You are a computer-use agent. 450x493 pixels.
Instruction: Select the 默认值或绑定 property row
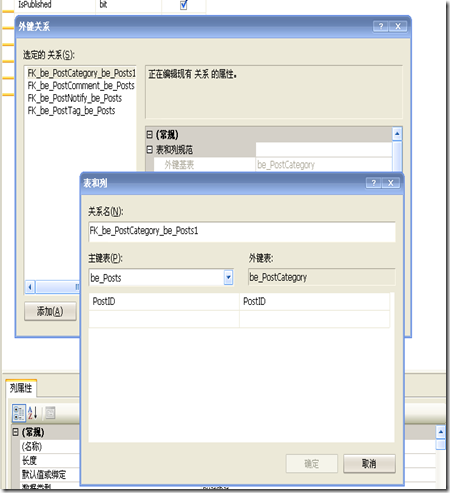50,474
